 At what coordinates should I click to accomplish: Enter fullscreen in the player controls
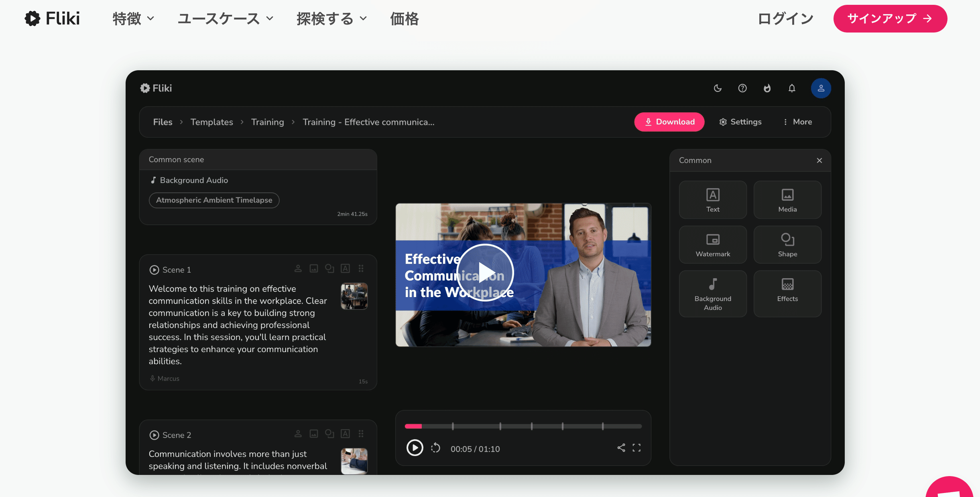[x=636, y=448]
